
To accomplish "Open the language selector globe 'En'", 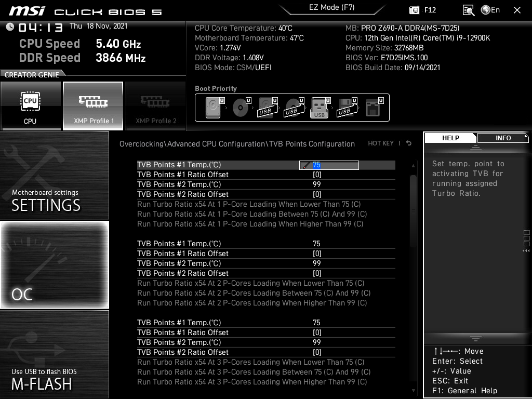I will pyautogui.click(x=490, y=10).
